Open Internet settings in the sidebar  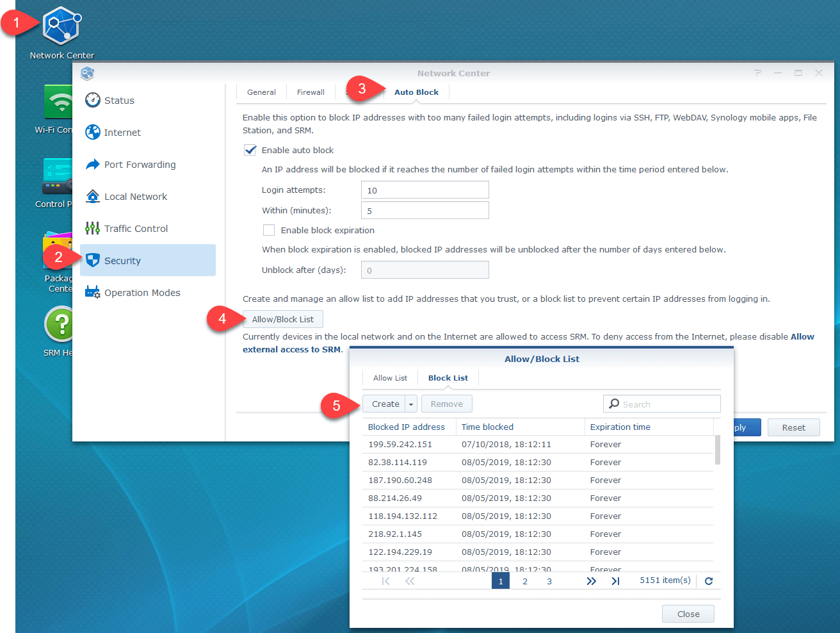[x=148, y=132]
